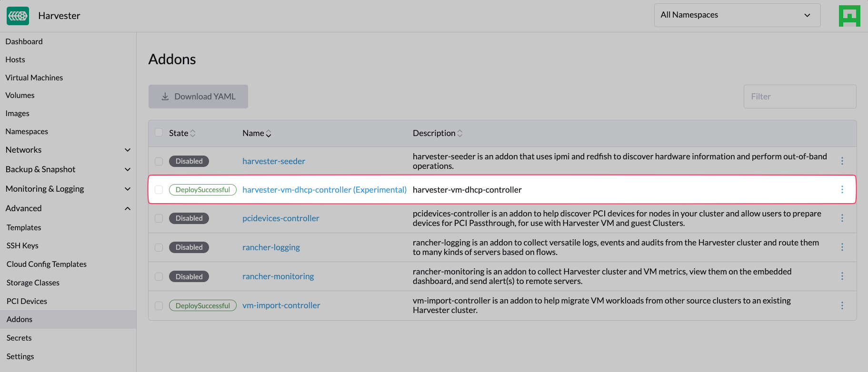Open actions menu for rancher-logging row
868x372 pixels.
point(842,247)
